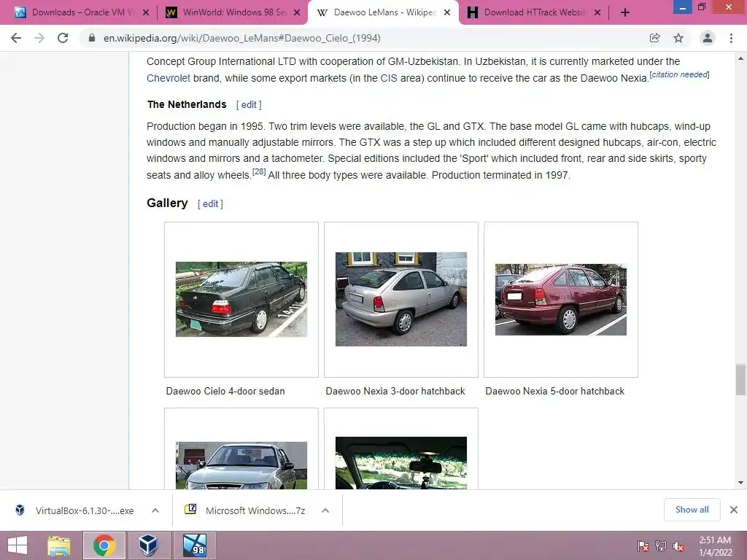Close the WinWorld Windows 98 tab
The height and width of the screenshot is (560, 747).
click(x=297, y=12)
